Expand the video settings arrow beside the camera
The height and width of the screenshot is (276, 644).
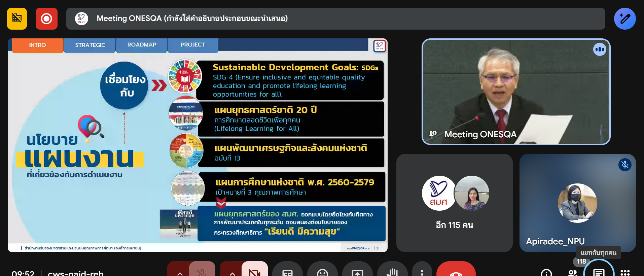point(232,272)
